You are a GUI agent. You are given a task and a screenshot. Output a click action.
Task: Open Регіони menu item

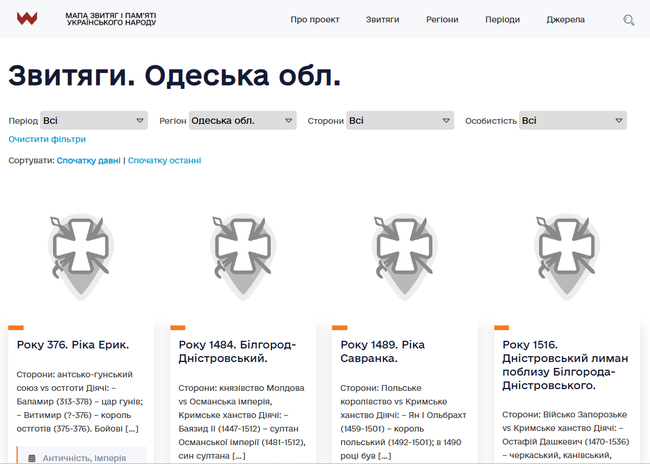(442, 19)
